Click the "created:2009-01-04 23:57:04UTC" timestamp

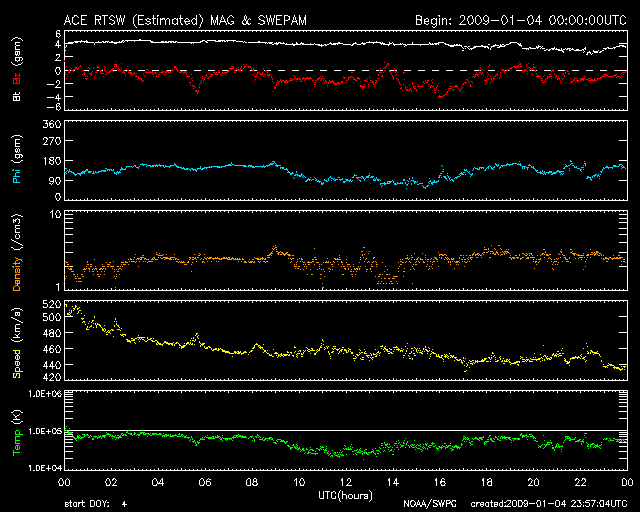[549, 504]
